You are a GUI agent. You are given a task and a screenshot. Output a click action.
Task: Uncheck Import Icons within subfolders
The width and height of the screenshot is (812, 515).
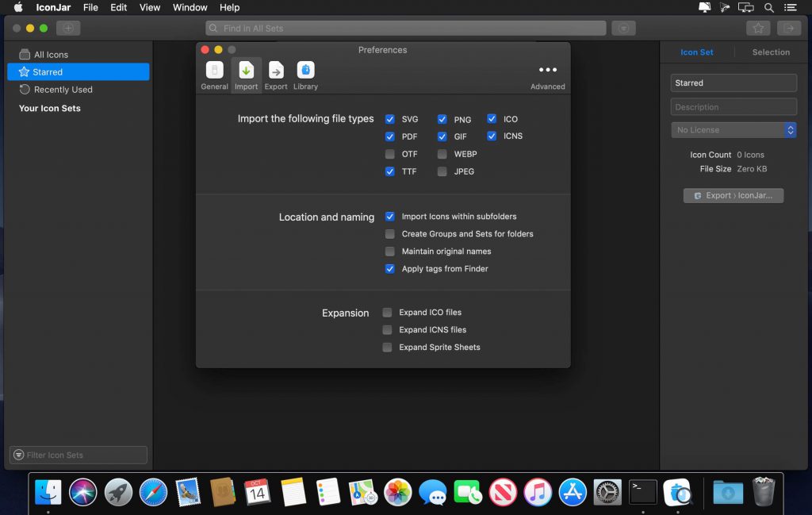[x=389, y=216]
